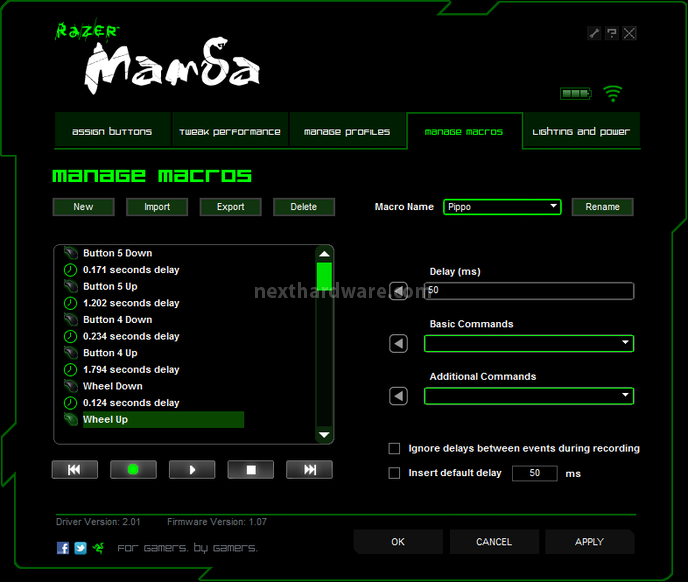
Task: Select the 0.124 seconds delay entry
Action: (x=131, y=402)
